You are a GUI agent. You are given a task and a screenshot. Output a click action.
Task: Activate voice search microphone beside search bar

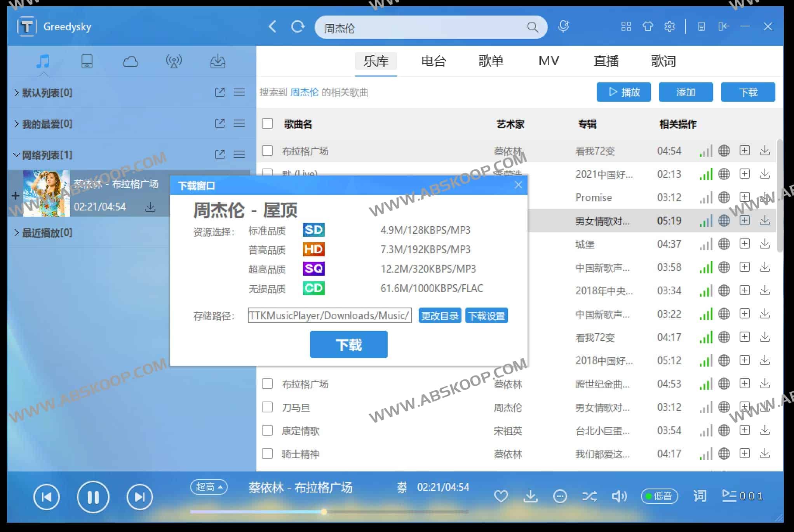(x=564, y=27)
